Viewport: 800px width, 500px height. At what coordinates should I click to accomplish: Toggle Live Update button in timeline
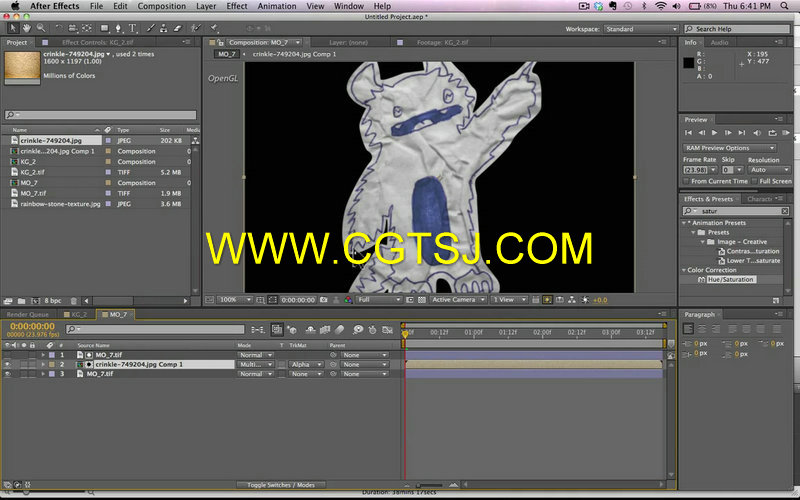[x=277, y=330]
